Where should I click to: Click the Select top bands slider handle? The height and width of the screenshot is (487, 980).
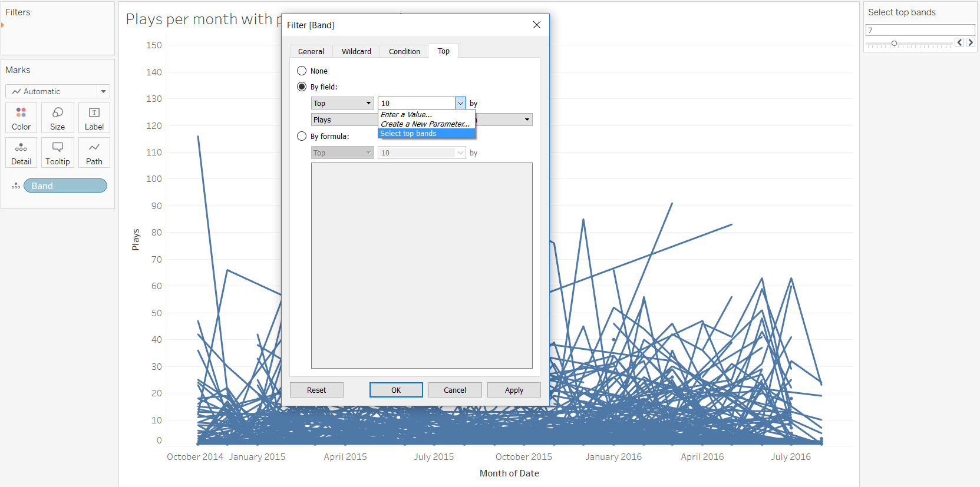point(894,44)
